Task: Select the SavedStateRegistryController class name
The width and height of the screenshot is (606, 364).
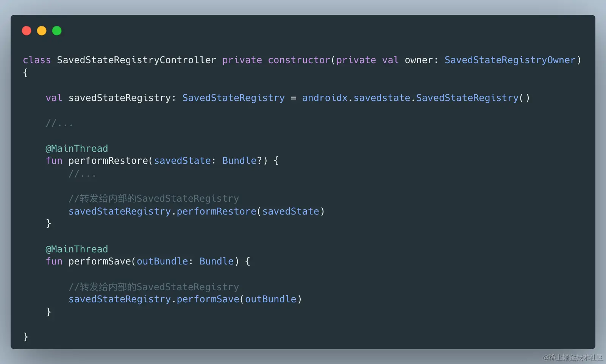Action: [x=136, y=60]
